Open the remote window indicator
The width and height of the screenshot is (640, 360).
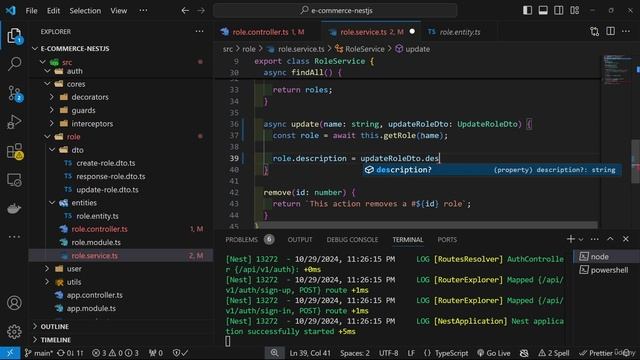10,353
